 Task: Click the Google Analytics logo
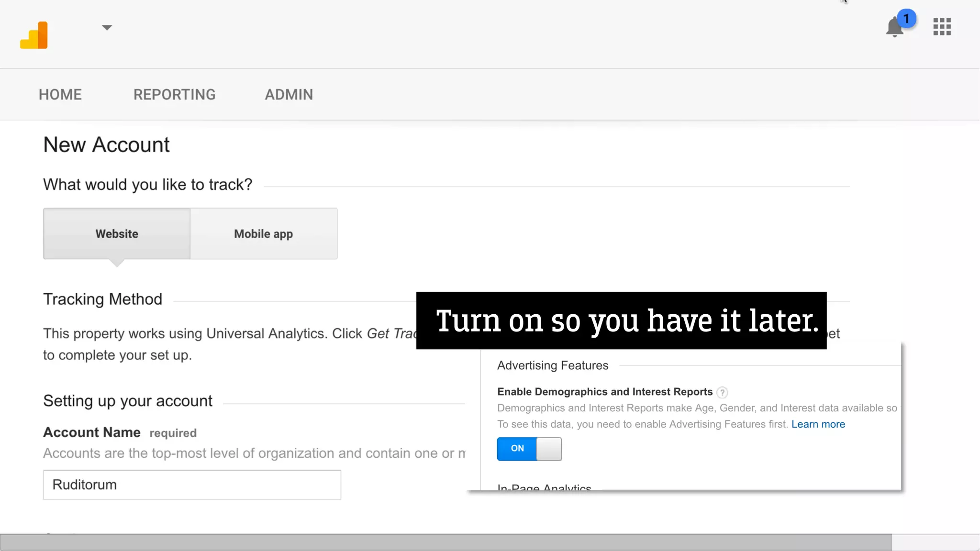(x=34, y=35)
